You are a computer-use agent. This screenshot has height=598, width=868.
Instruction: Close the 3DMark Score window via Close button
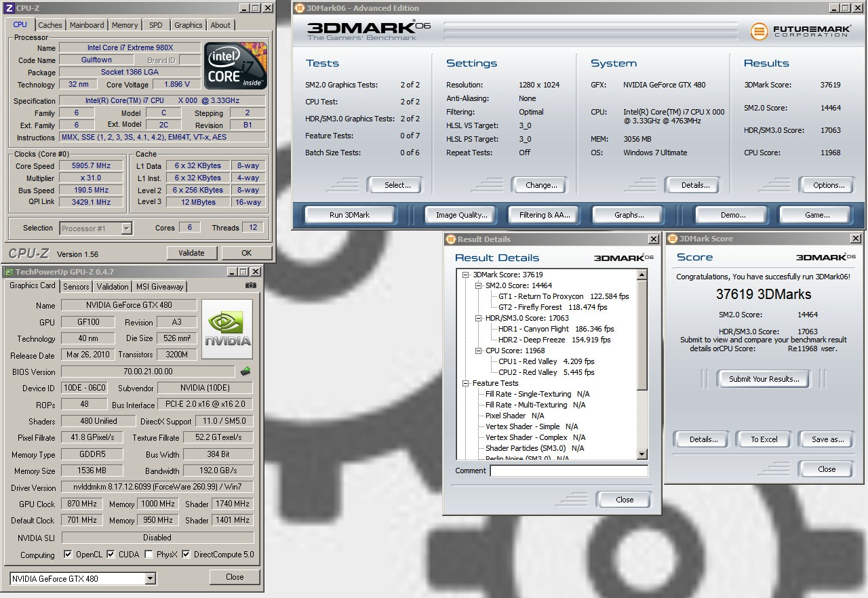pyautogui.click(x=827, y=469)
